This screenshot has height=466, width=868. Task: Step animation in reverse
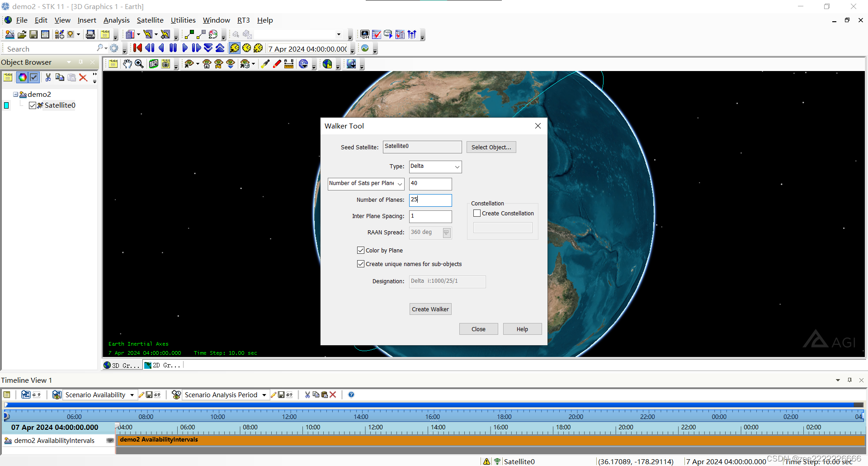tap(150, 48)
